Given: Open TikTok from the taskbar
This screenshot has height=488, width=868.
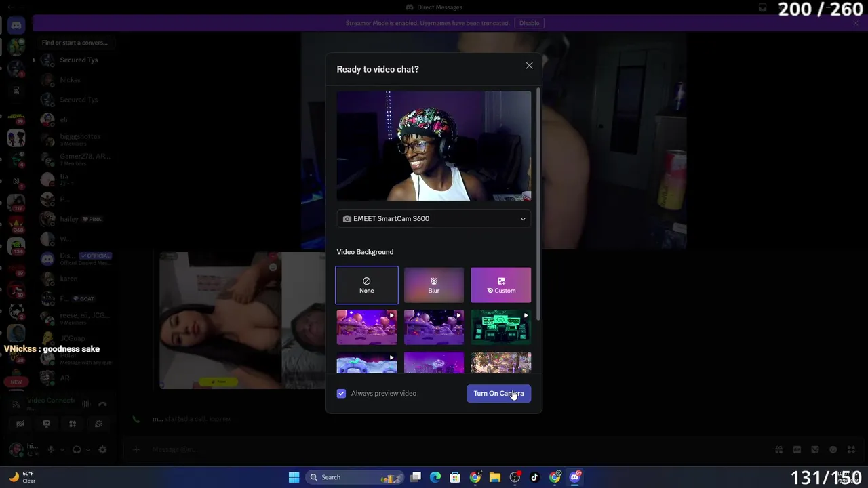Looking at the screenshot, I should coord(534,477).
